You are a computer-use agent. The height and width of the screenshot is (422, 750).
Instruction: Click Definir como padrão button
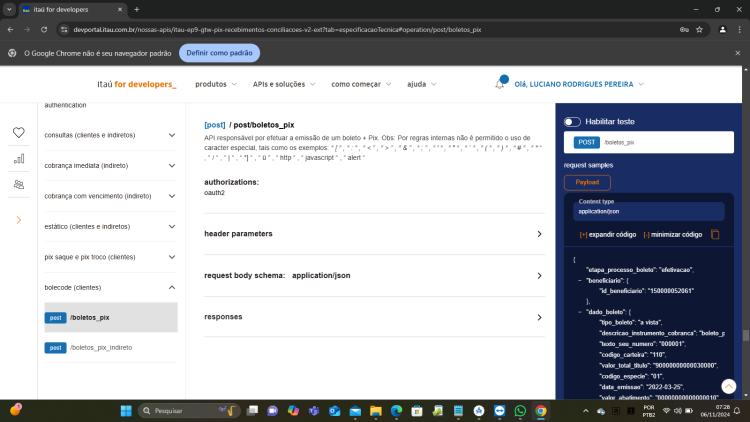[x=220, y=53]
